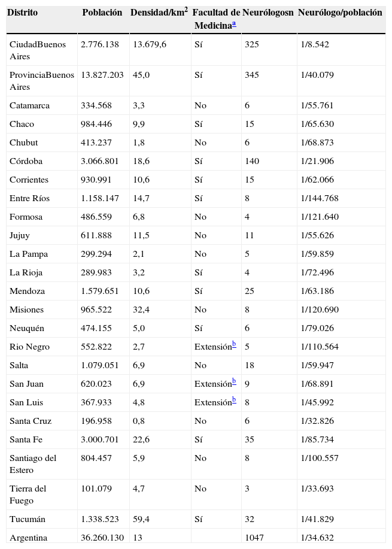Select the Población column header

[102, 13]
